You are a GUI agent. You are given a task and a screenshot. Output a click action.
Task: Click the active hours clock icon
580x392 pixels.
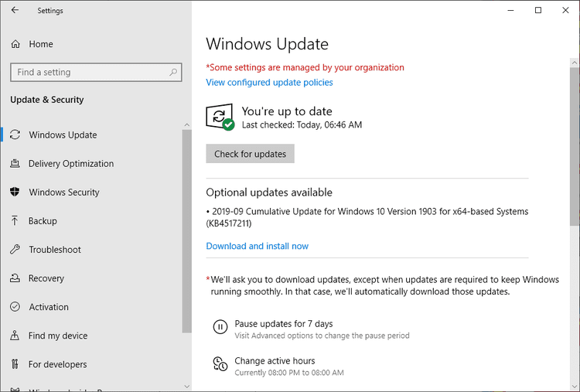(x=220, y=364)
